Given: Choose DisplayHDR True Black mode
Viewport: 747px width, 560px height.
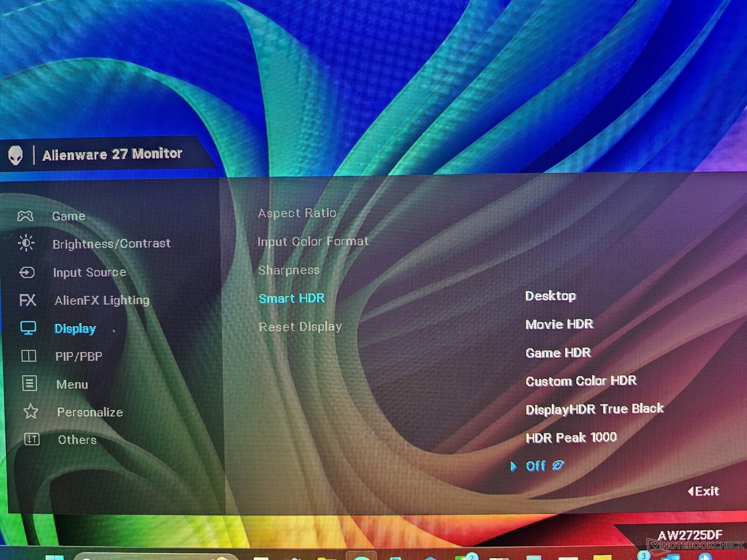Looking at the screenshot, I should (x=595, y=409).
